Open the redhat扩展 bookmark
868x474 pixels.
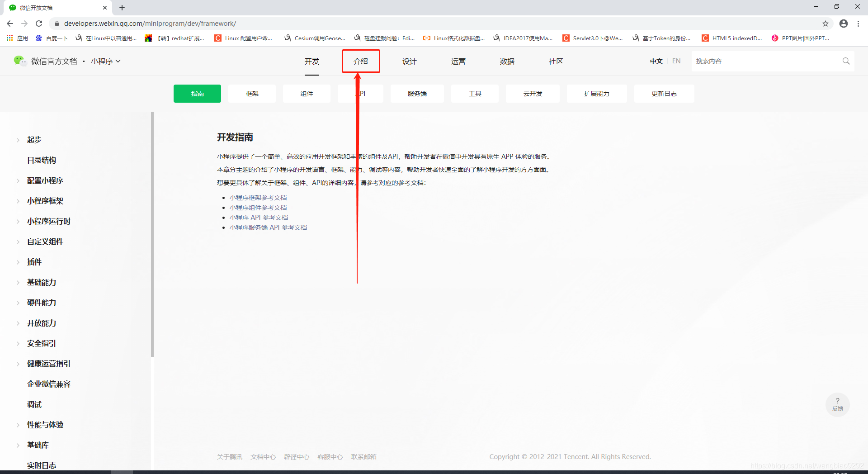tap(175, 38)
